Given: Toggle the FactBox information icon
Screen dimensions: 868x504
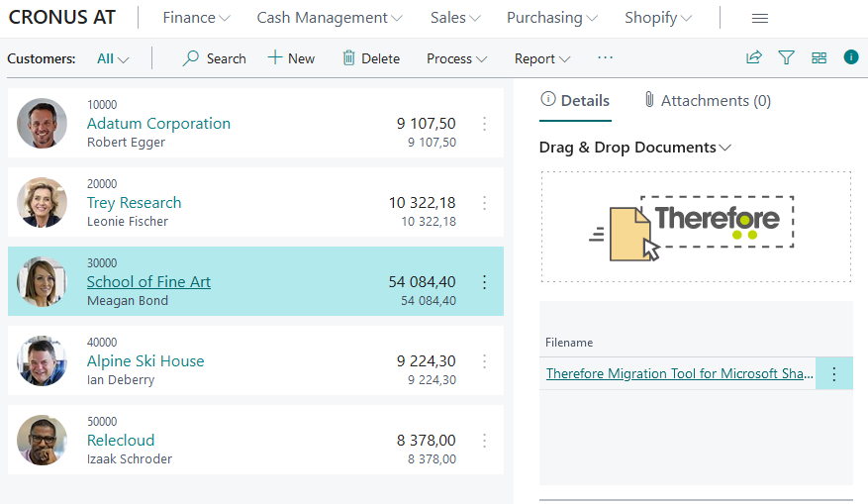Looking at the screenshot, I should pos(850,57).
